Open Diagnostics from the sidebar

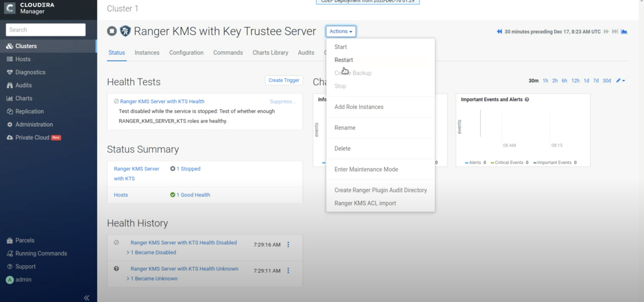pyautogui.click(x=26, y=72)
